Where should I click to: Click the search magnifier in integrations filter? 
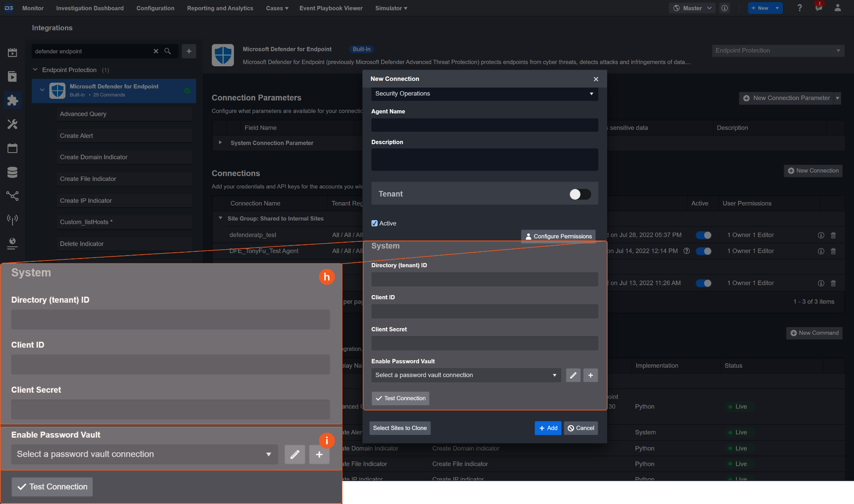tap(168, 51)
